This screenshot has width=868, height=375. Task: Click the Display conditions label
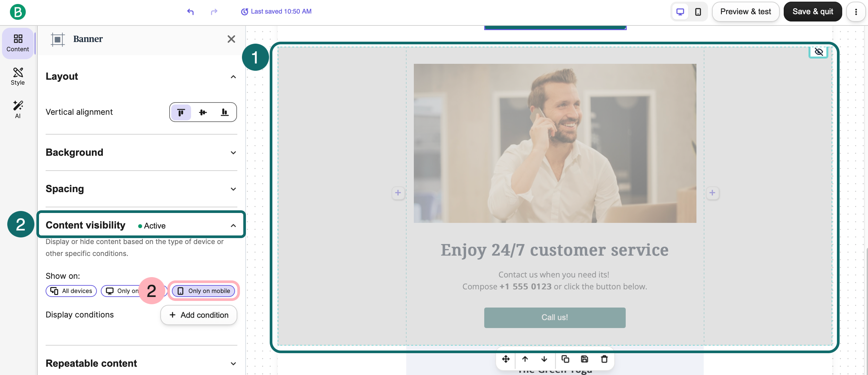tap(80, 314)
